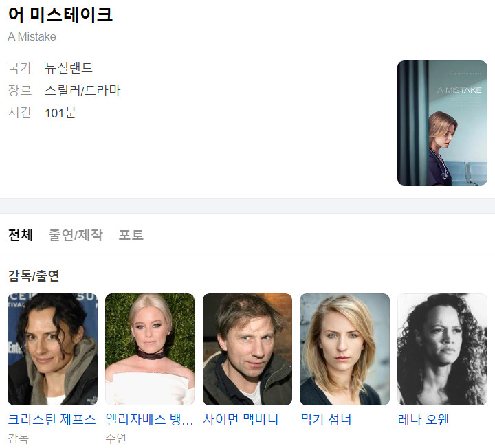Click the country value 뉴질랜드
The width and height of the screenshot is (495, 448).
coord(69,68)
